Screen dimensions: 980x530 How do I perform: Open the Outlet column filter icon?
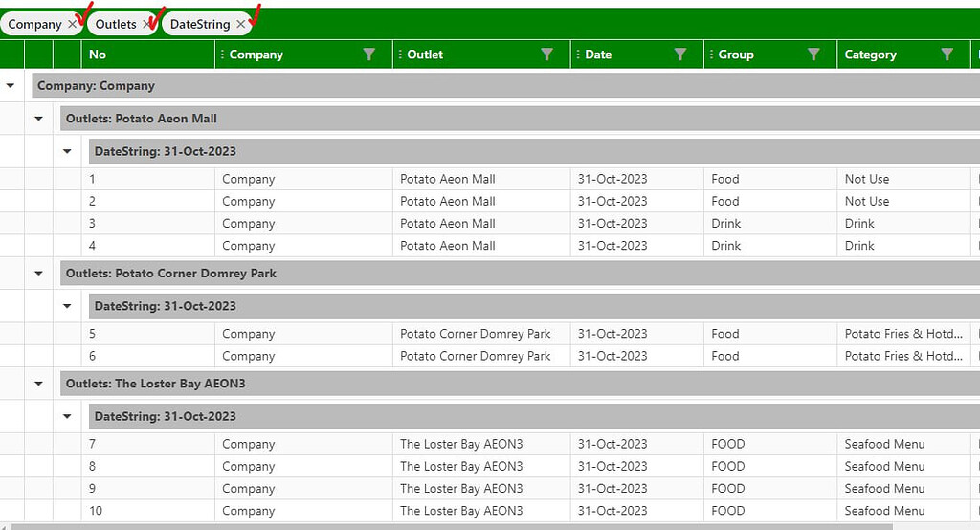(546, 55)
